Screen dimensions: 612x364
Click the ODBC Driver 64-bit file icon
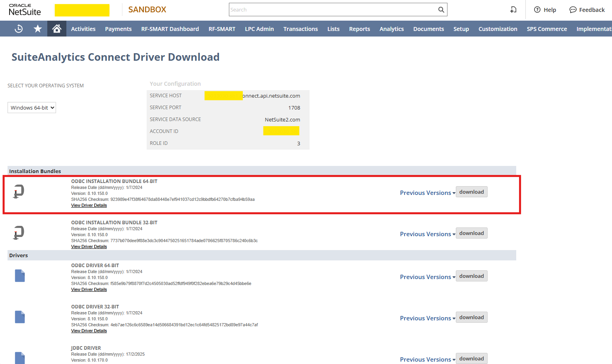tap(20, 275)
